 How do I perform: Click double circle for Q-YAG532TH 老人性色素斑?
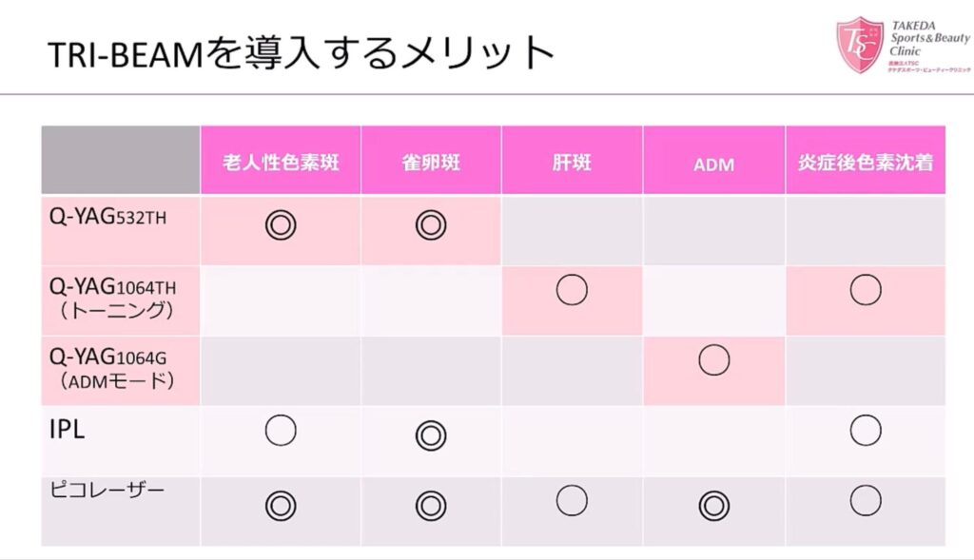click(281, 224)
